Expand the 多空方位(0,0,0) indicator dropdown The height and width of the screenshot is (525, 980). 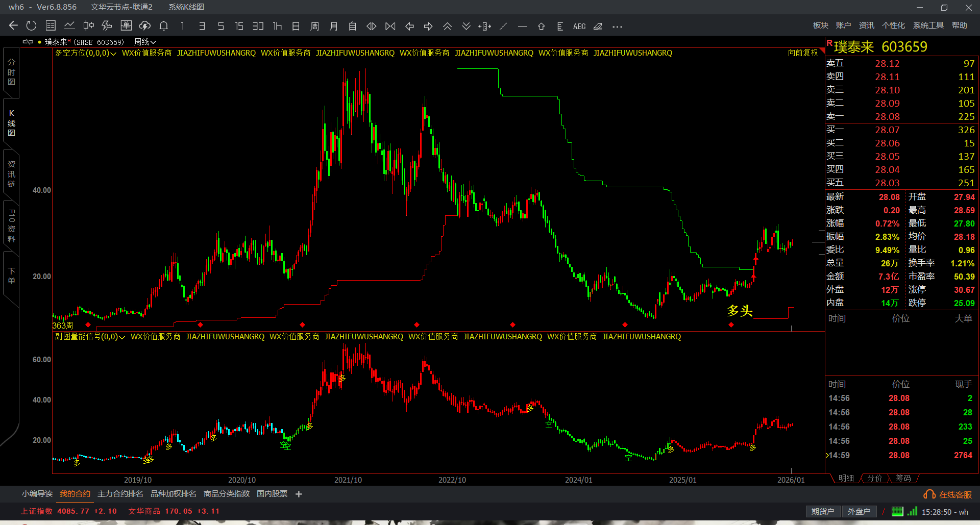86,53
